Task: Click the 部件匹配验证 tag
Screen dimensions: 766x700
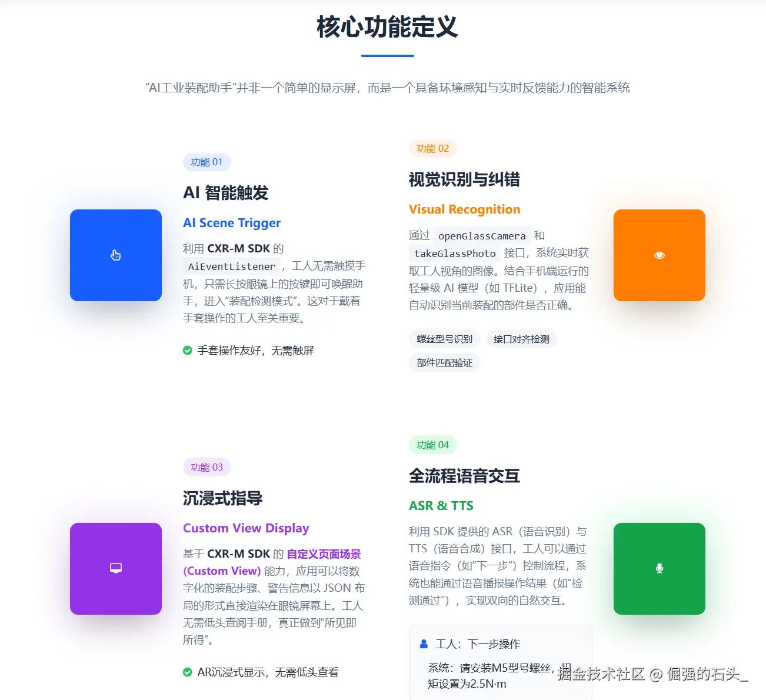Action: tap(444, 363)
